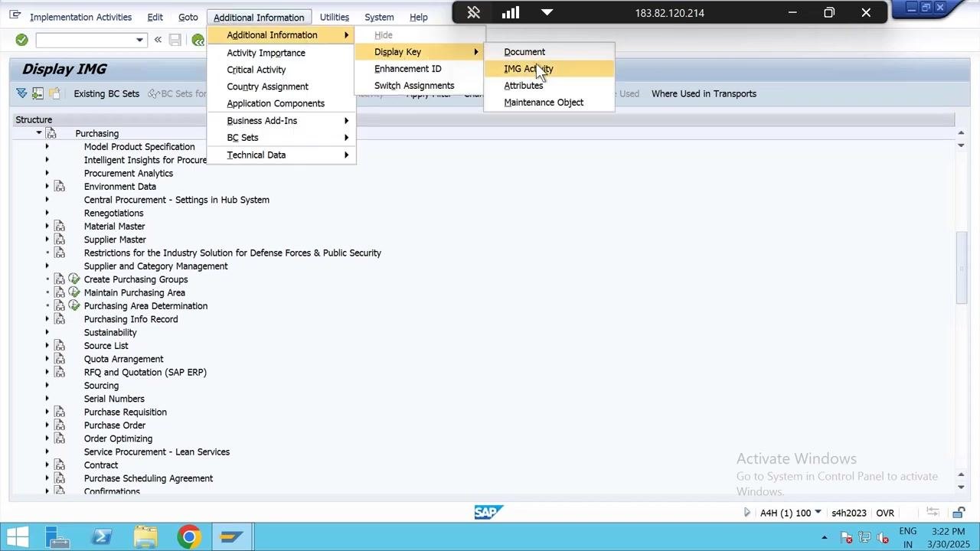Viewport: 980px width, 551px height.
Task: Open the command field dropdown arrow
Action: tap(139, 40)
